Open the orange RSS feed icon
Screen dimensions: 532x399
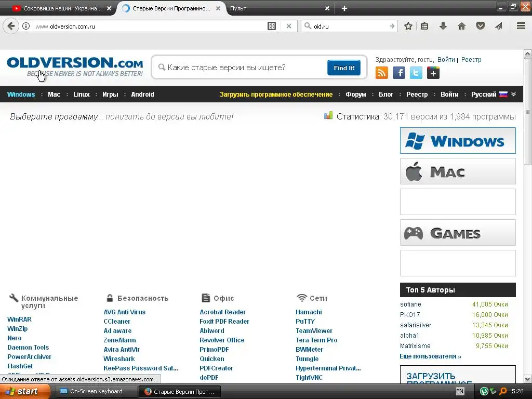coord(382,73)
